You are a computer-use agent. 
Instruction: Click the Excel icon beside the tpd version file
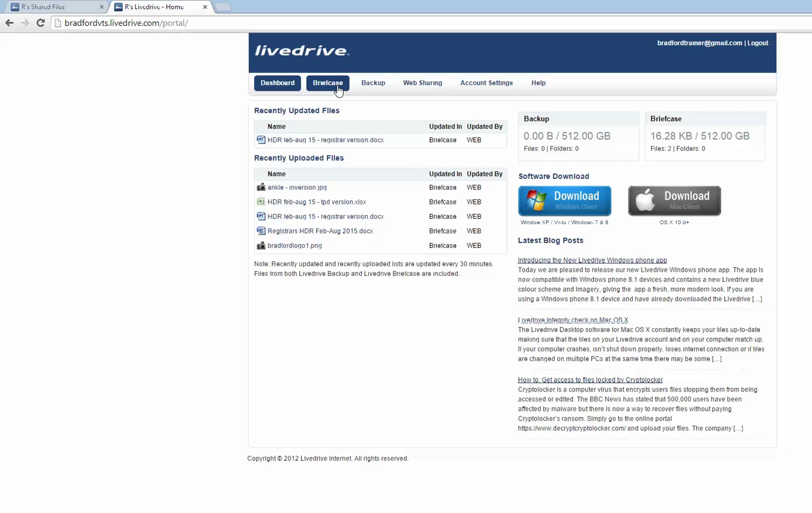pos(261,202)
